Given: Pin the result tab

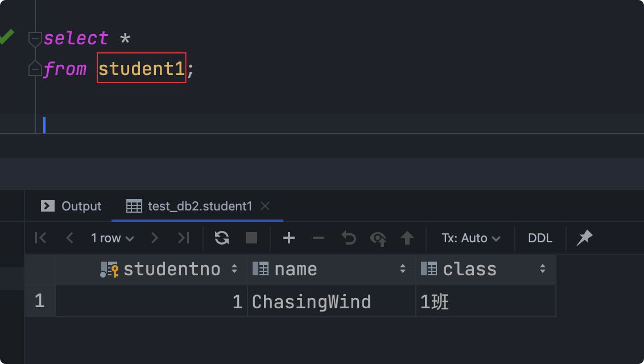Looking at the screenshot, I should [584, 238].
